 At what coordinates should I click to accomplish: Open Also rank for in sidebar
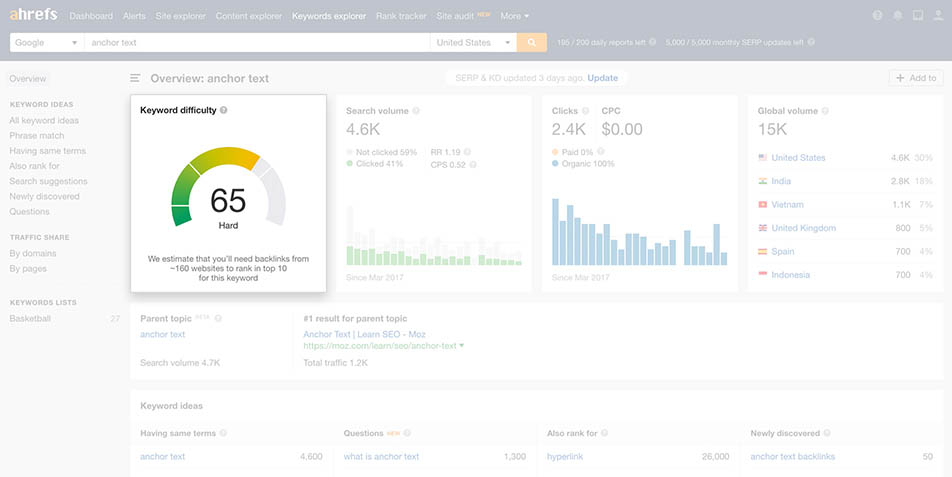[x=35, y=166]
